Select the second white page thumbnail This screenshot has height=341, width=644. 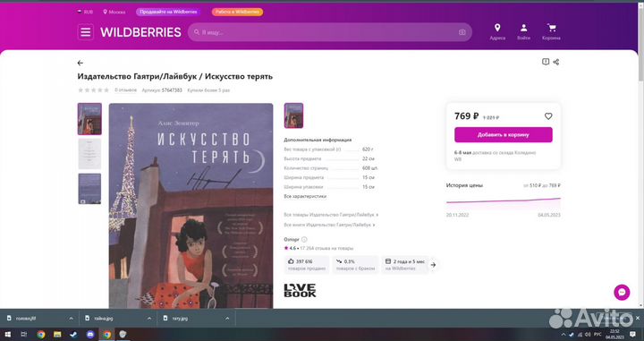[89, 154]
